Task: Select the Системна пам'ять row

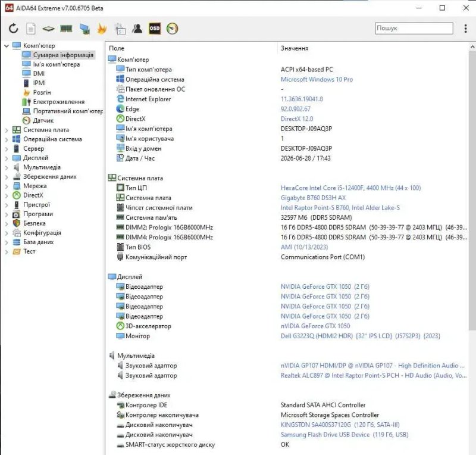Action: (287, 217)
